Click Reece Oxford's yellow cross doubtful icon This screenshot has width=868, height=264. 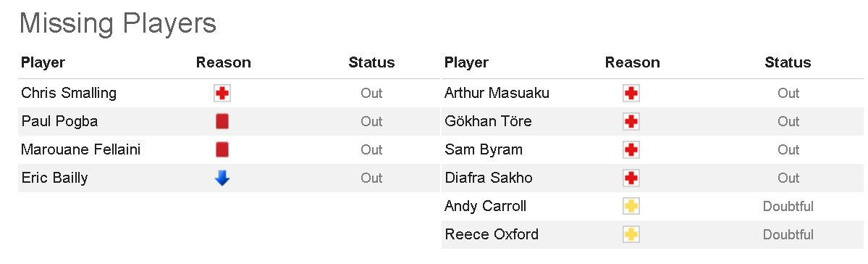631,234
